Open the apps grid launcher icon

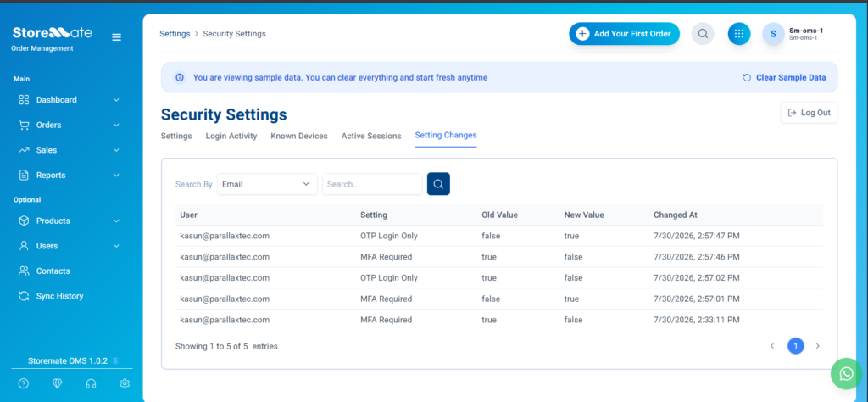[x=739, y=34]
